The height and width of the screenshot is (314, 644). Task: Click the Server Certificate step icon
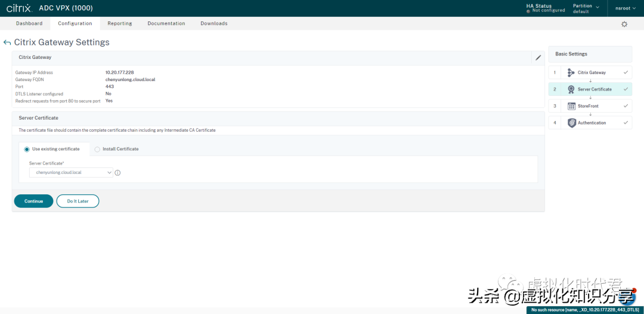click(571, 89)
